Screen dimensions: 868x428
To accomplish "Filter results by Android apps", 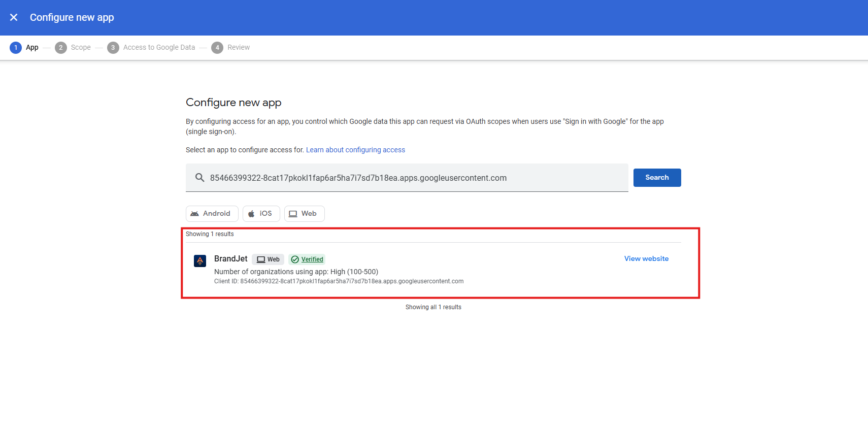I will click(212, 214).
